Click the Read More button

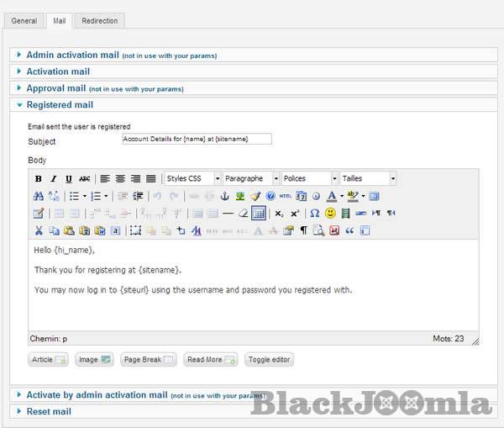(x=211, y=359)
